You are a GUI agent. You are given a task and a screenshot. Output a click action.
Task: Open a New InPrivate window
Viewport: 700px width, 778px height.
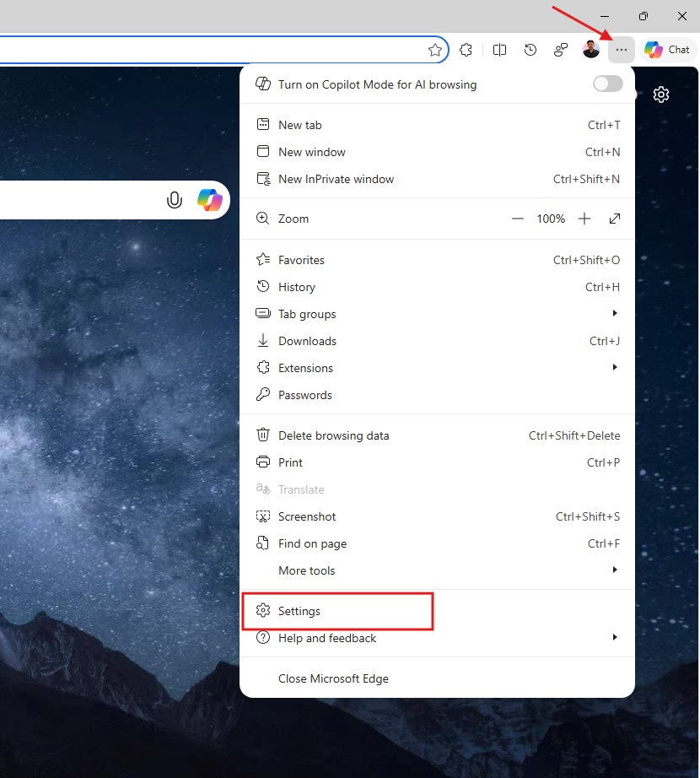click(336, 179)
